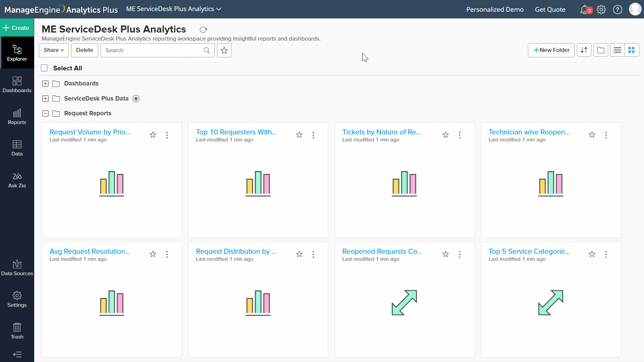Viewport: 644px width, 362px height.
Task: Select the Dashboards folder row
Action: click(81, 83)
